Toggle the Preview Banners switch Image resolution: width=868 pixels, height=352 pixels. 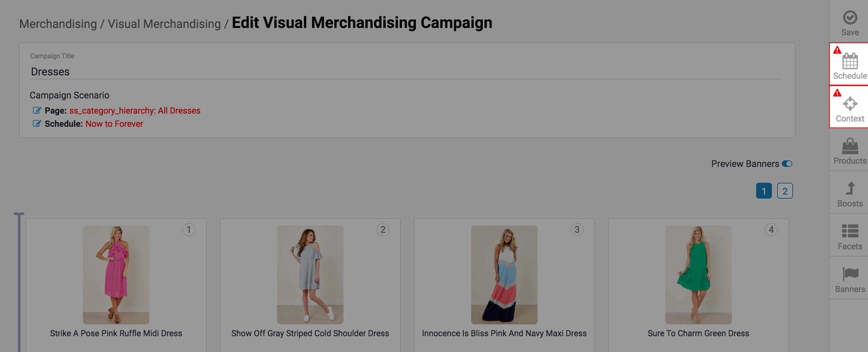787,164
